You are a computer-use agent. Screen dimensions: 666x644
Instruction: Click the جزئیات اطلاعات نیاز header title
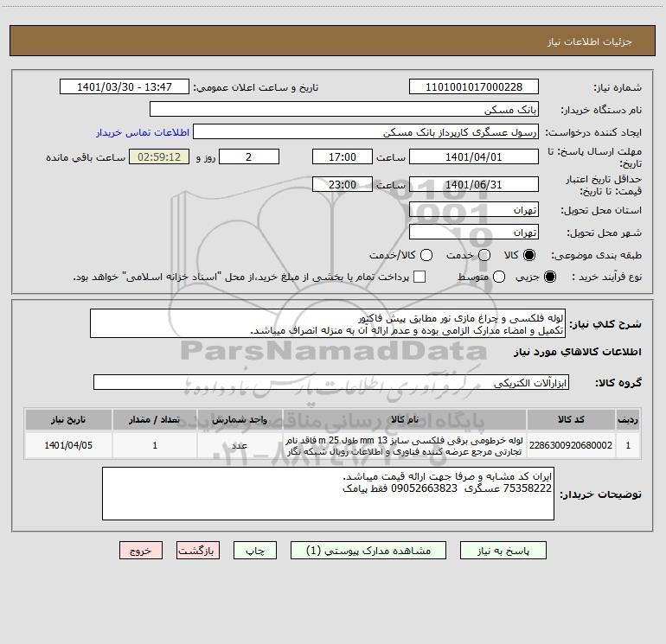pos(590,41)
